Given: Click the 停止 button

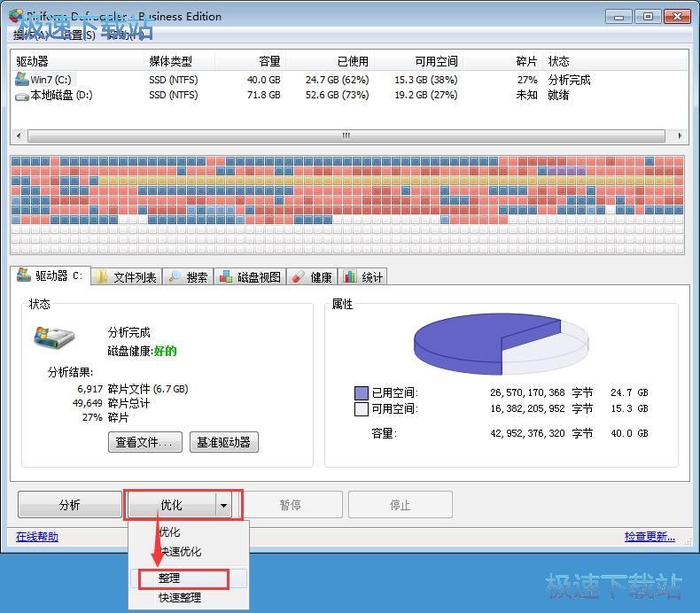Looking at the screenshot, I should pyautogui.click(x=400, y=505).
